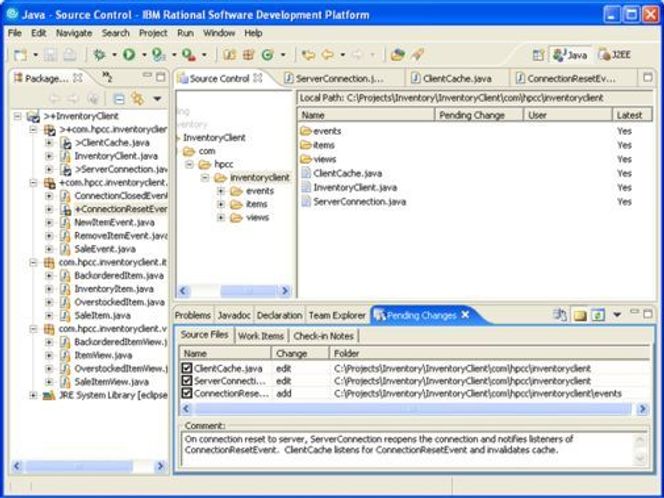
Task: Click the pending changes list horizontal scrollbar
Action: click(415, 409)
